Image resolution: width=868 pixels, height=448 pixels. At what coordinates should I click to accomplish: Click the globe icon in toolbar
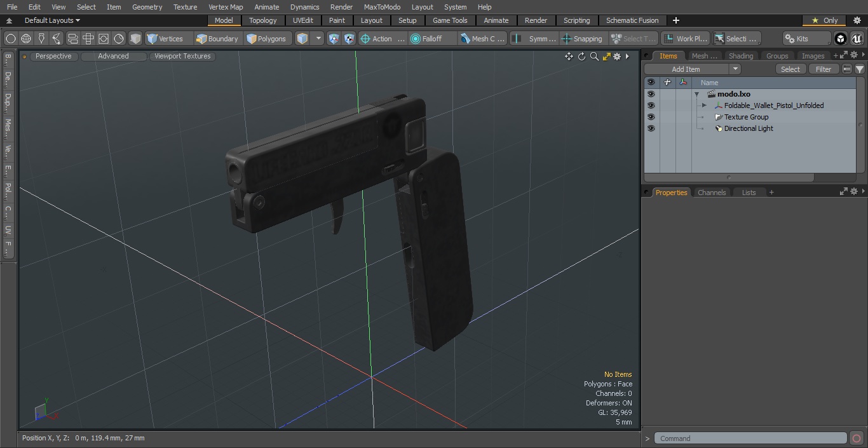point(26,39)
